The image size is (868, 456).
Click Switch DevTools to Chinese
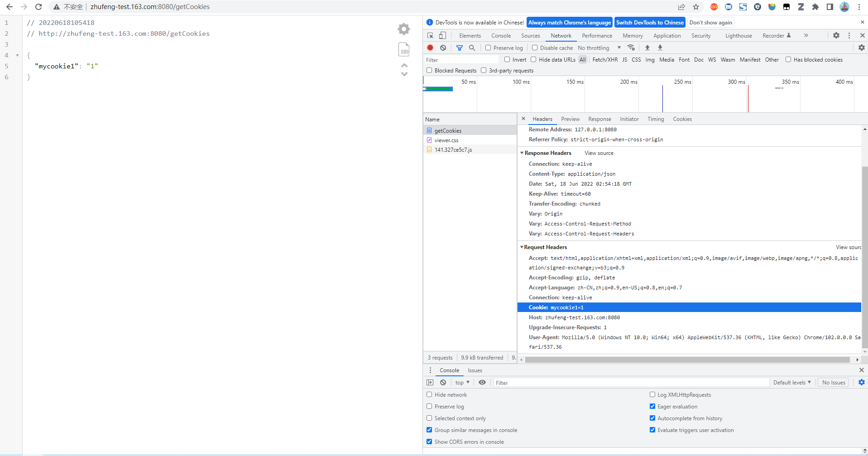coord(650,22)
